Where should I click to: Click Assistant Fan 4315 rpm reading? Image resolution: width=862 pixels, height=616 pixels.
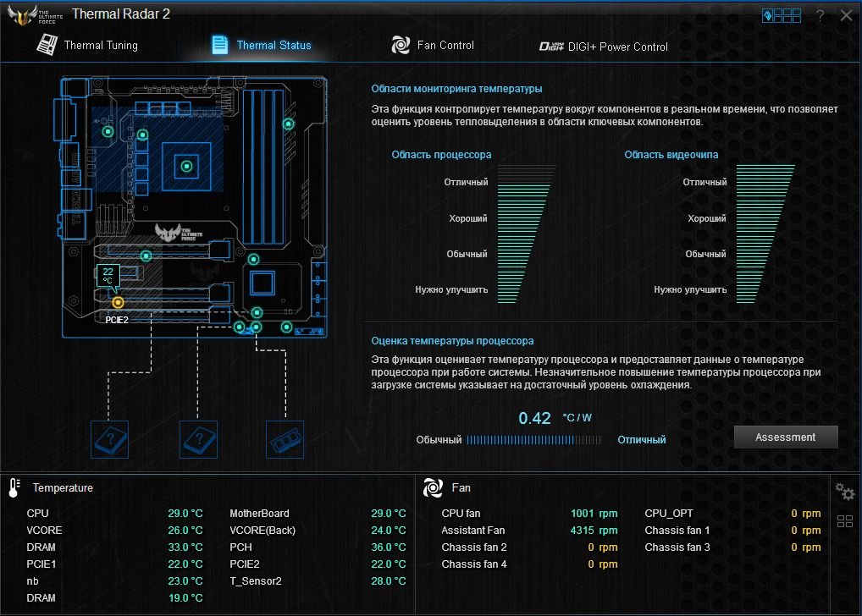594,531
